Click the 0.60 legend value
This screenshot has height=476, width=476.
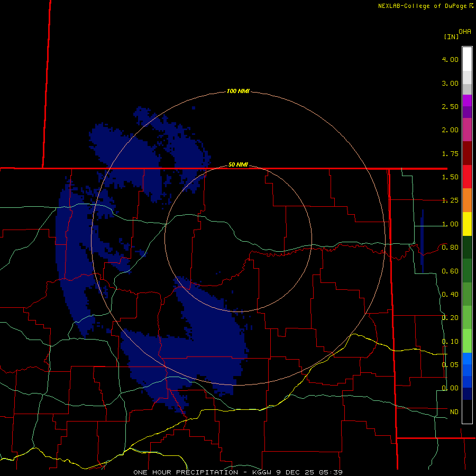click(450, 271)
